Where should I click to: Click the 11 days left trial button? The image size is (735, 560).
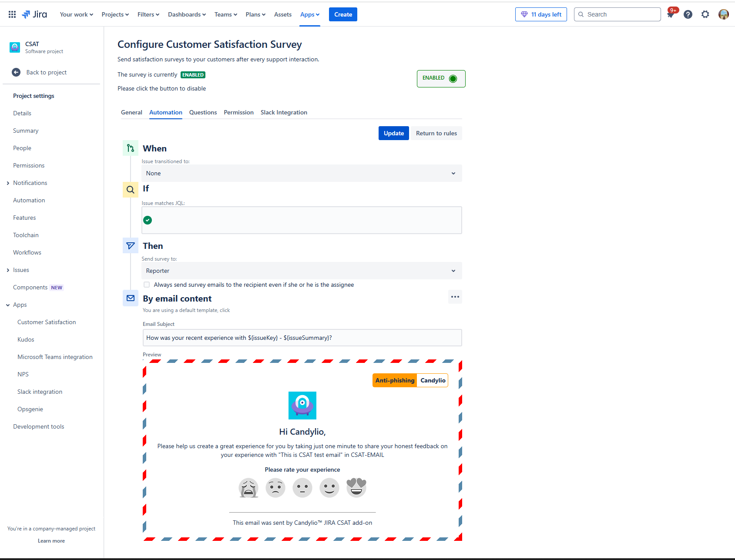click(541, 14)
